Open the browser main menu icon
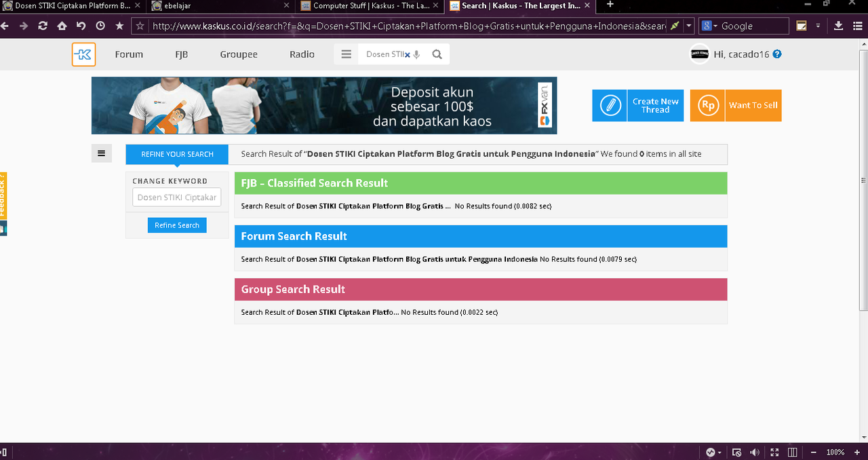Image resolution: width=868 pixels, height=460 pixels. 857,26
